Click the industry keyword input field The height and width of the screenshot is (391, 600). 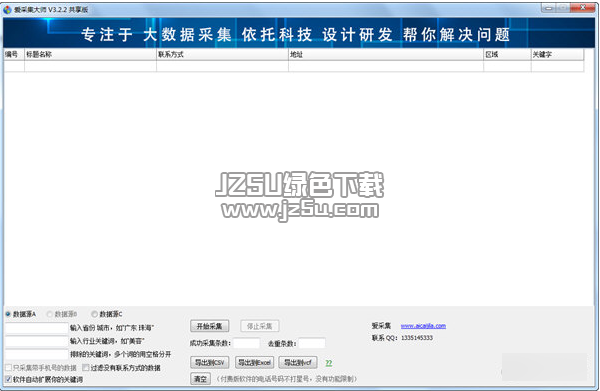click(x=36, y=341)
